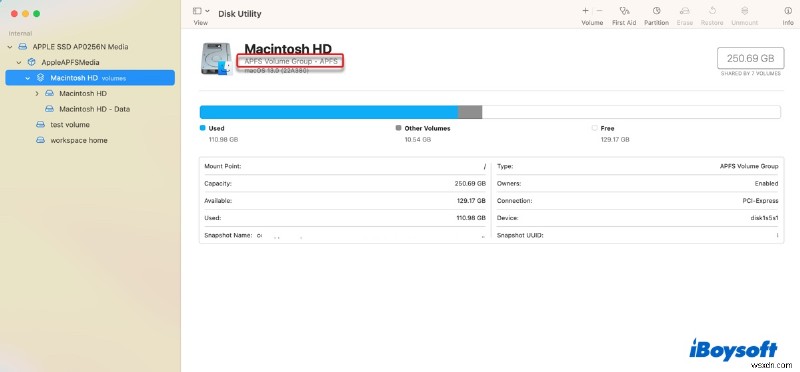This screenshot has width=800, height=372.
Task: Collapse the Macintosh HD volumes group
Action: click(x=28, y=78)
